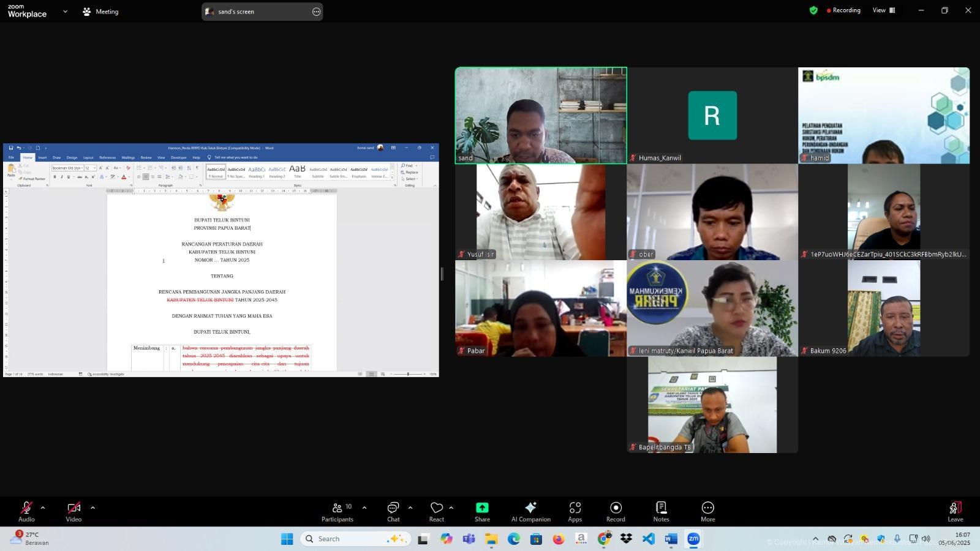Viewport: 980px width, 551px height.
Task: Open the Notes tool
Action: click(661, 512)
